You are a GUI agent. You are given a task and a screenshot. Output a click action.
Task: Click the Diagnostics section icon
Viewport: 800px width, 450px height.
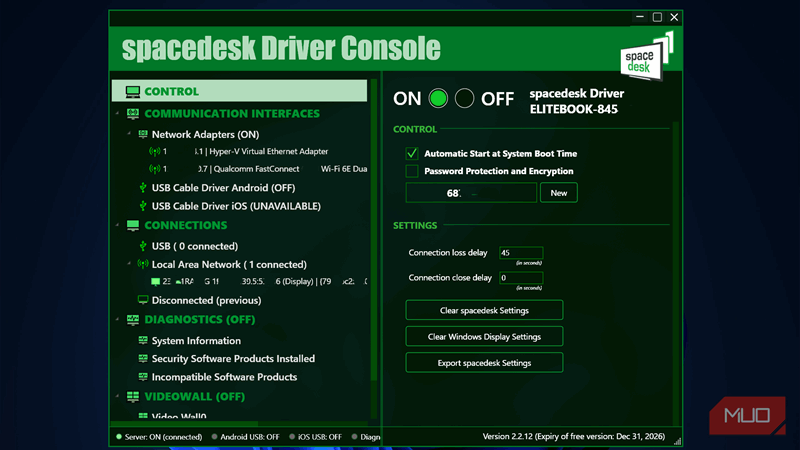(x=132, y=320)
